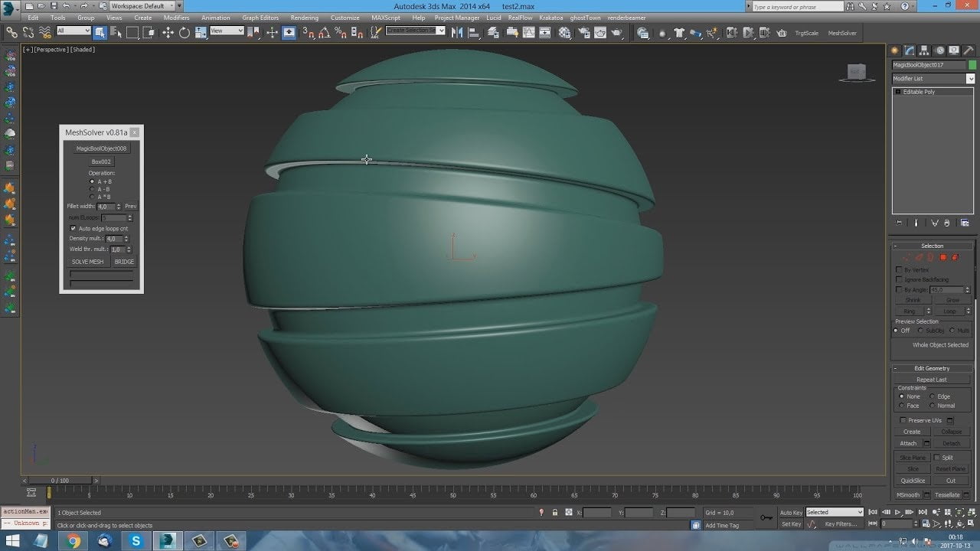This screenshot has height=551, width=980.
Task: Open Select by Name dialog
Action: point(116,32)
